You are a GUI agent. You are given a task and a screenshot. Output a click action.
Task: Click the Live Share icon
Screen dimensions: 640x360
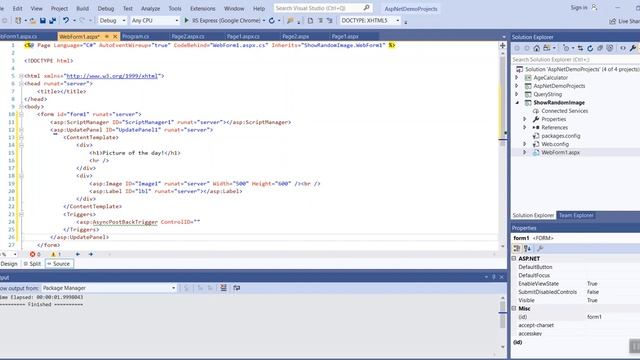pyautogui.click(x=612, y=21)
